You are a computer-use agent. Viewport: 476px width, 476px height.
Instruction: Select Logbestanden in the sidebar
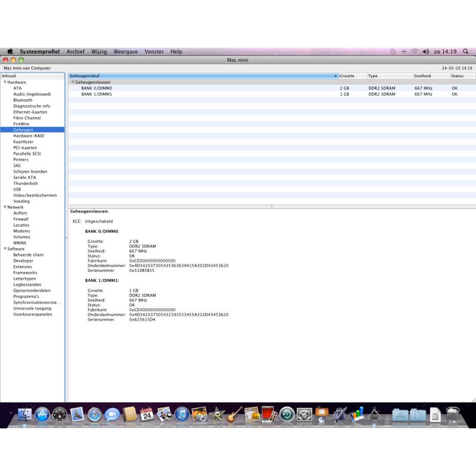(27, 285)
